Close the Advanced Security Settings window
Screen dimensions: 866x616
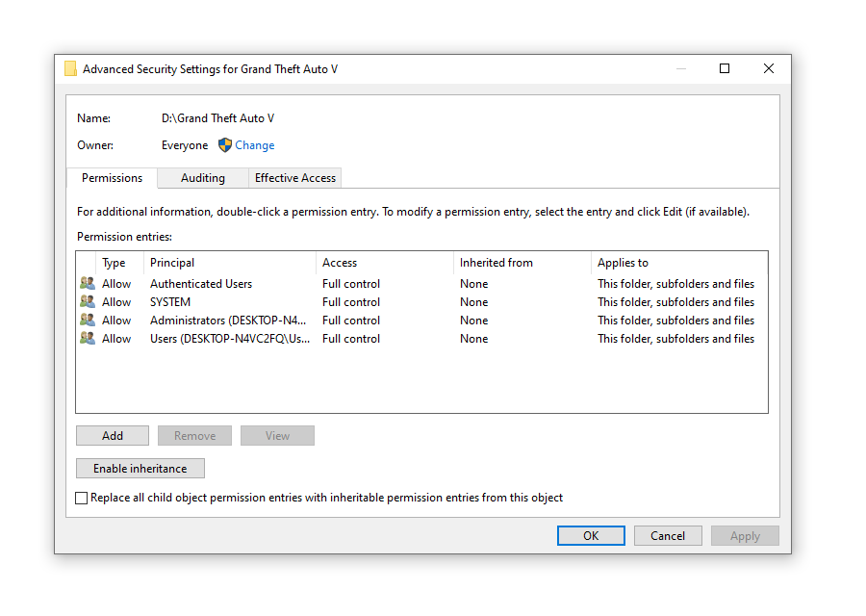[x=769, y=68]
